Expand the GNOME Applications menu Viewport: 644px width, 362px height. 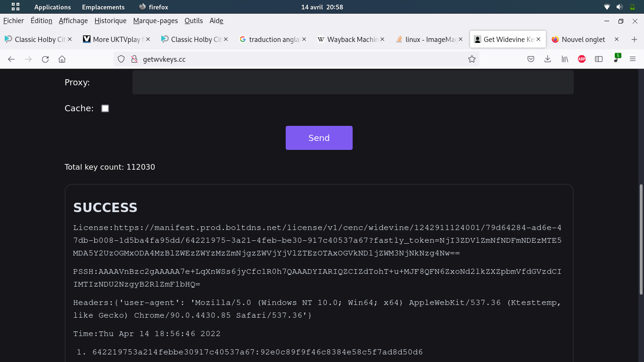[x=52, y=7]
